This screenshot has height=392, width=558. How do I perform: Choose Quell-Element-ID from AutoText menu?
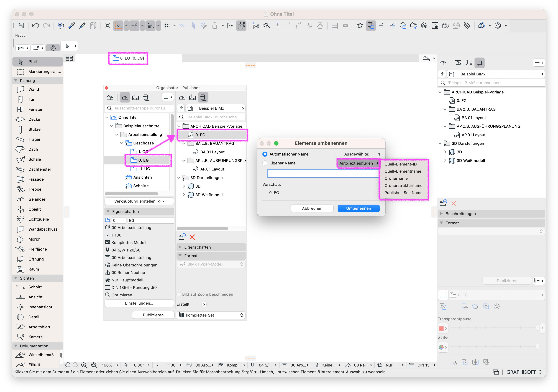(x=401, y=164)
